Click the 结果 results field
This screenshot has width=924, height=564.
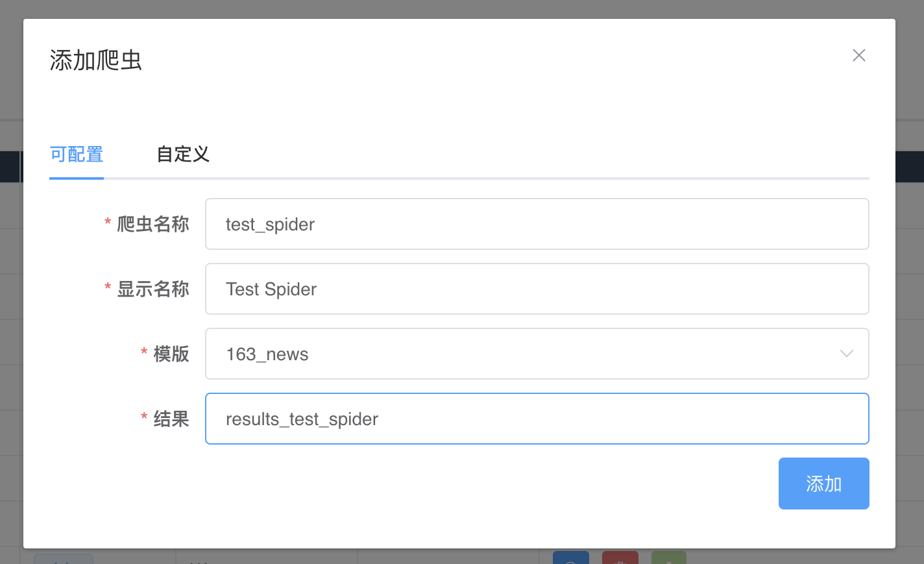pyautogui.click(x=537, y=419)
